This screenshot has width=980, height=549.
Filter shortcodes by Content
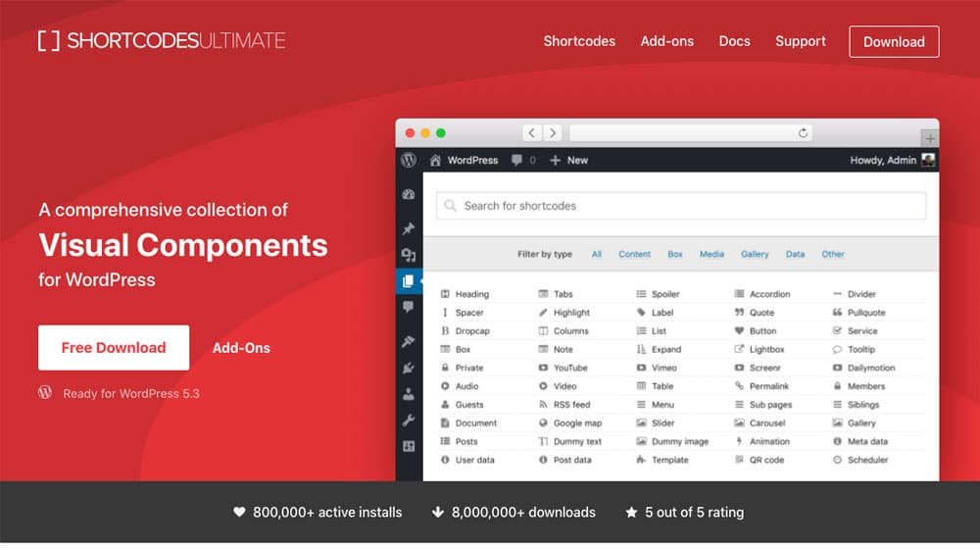(634, 255)
